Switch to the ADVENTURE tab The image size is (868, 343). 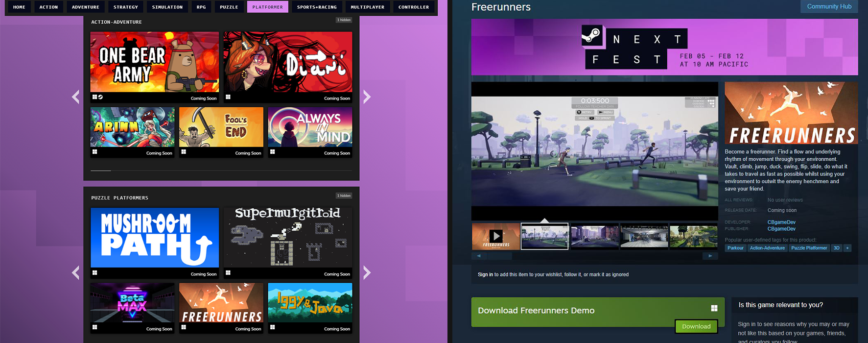pos(86,7)
